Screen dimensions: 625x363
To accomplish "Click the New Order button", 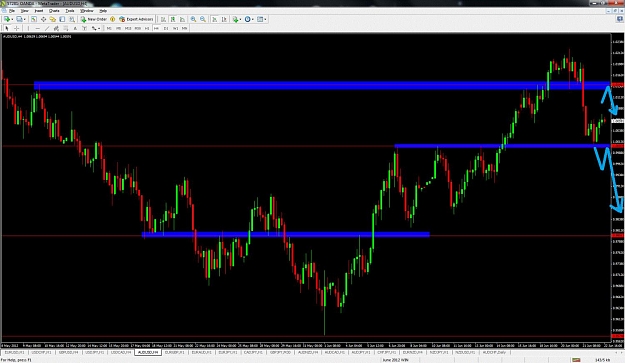I will pyautogui.click(x=94, y=19).
